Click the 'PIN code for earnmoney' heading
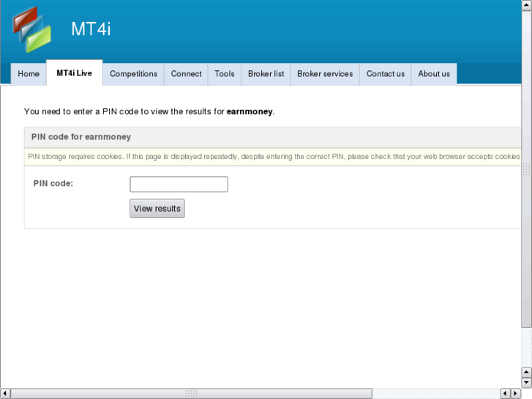 click(81, 137)
